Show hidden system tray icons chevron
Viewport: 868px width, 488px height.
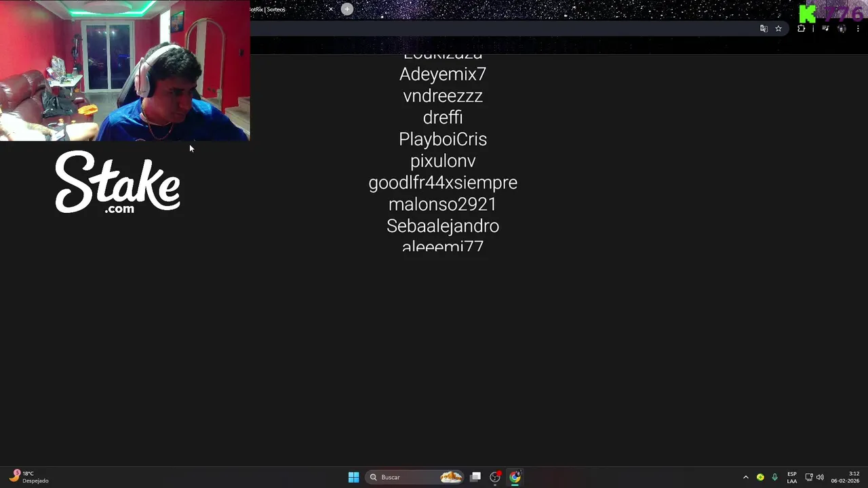745,477
